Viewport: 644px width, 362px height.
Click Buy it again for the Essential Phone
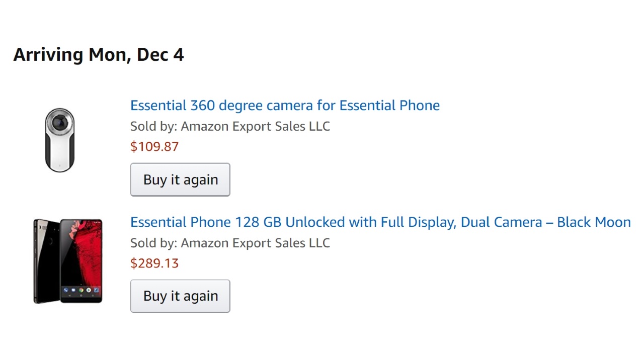180,296
